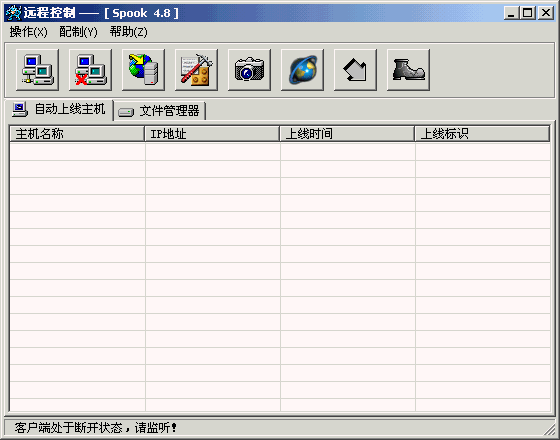The height and width of the screenshot is (440, 560).
Task: Minimize the Spook 4.8 window
Action: click(x=511, y=13)
